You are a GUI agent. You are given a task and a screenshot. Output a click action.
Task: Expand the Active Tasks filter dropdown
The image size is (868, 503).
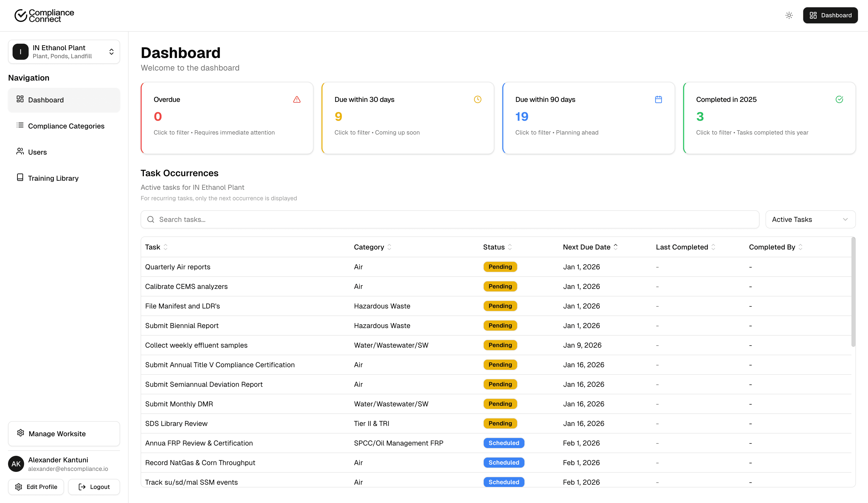click(x=810, y=219)
